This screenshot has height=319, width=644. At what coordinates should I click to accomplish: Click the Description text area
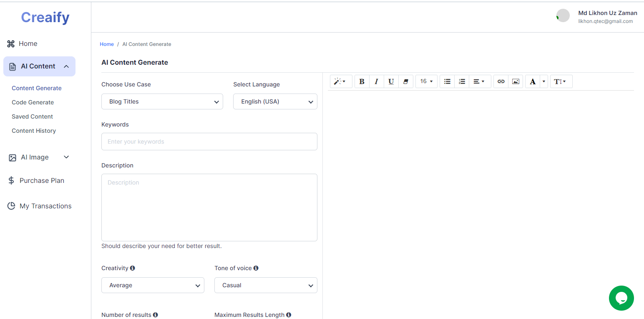click(209, 208)
